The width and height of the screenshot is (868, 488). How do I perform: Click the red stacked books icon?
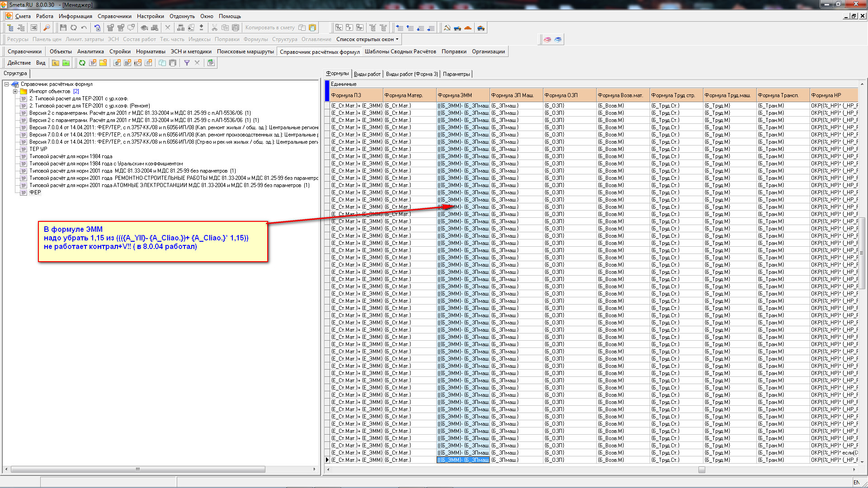pos(547,39)
